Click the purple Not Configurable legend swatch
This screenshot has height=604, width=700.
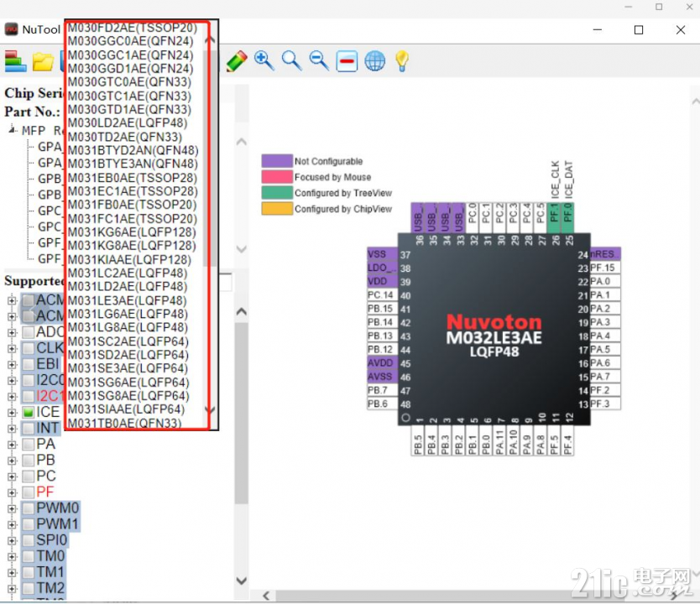(277, 161)
